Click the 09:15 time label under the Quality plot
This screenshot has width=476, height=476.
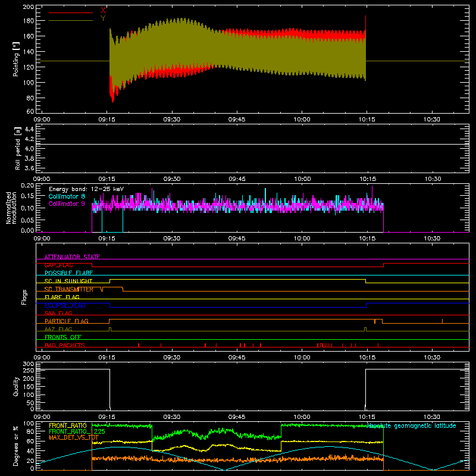pos(107,417)
